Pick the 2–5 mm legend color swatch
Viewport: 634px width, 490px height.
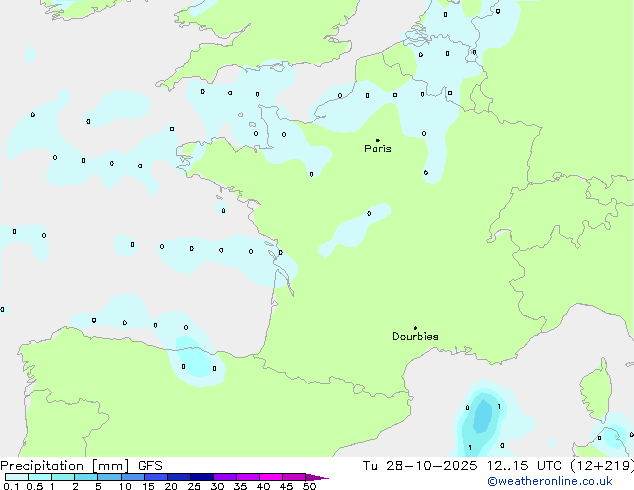[x=86, y=477]
